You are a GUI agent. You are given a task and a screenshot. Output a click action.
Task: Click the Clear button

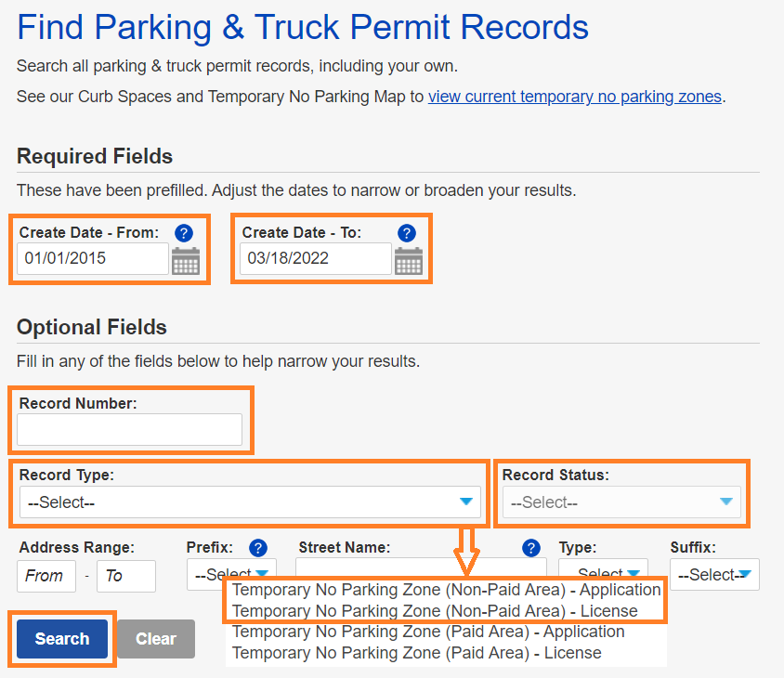155,639
